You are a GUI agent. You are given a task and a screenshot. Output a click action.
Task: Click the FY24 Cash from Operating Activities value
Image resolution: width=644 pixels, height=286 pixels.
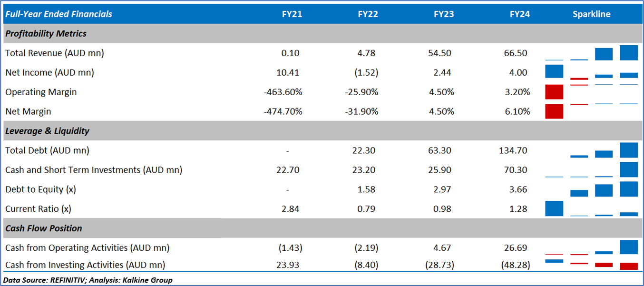(x=517, y=248)
